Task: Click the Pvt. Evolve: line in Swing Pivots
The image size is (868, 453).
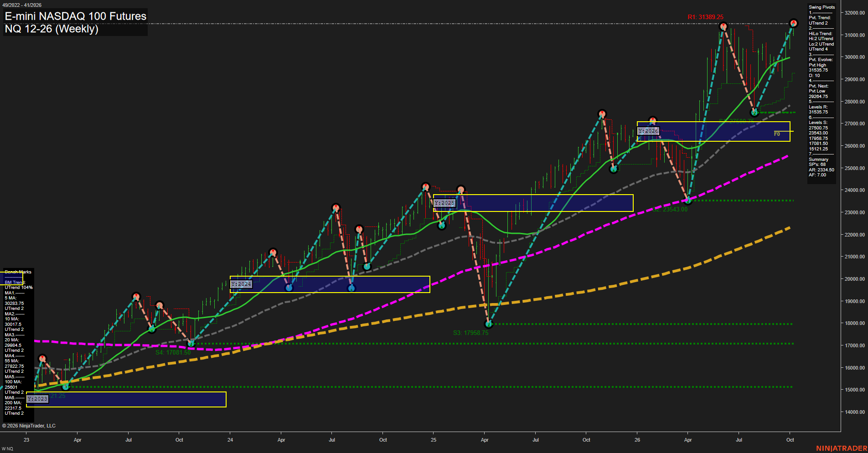Action: 821,60
